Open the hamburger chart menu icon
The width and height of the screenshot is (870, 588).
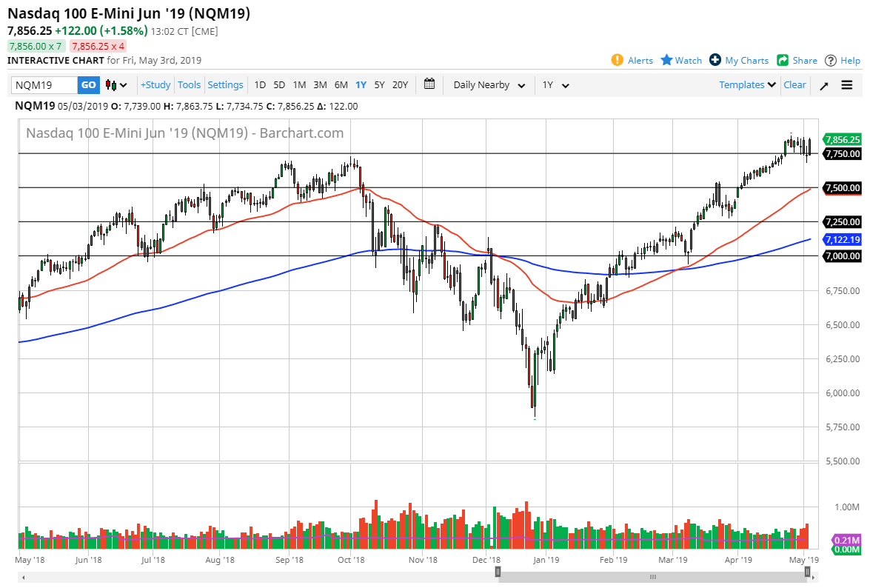847,85
